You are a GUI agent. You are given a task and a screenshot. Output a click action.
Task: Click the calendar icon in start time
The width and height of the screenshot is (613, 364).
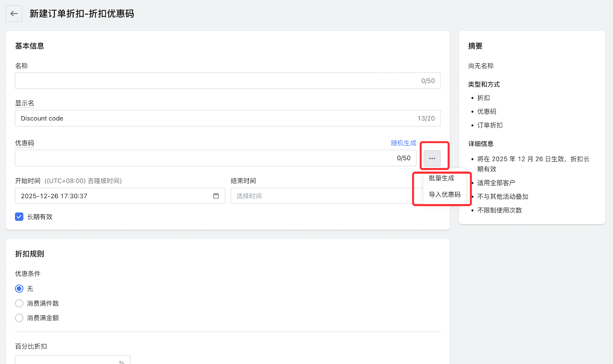(216, 196)
